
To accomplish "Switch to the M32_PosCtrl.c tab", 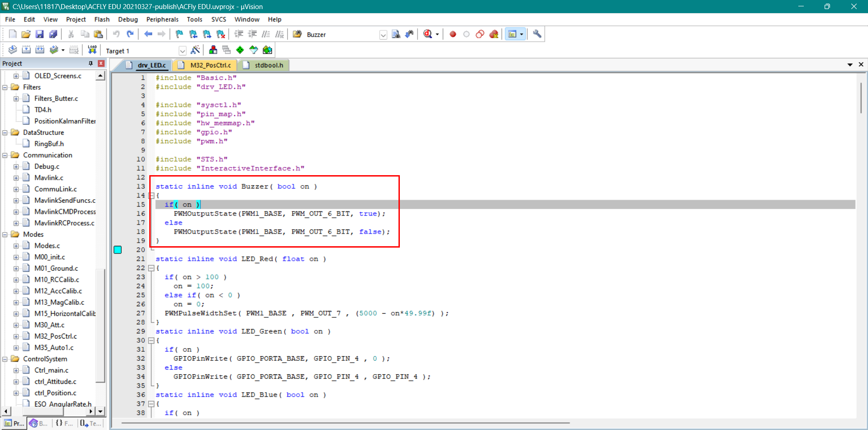I will pos(206,65).
